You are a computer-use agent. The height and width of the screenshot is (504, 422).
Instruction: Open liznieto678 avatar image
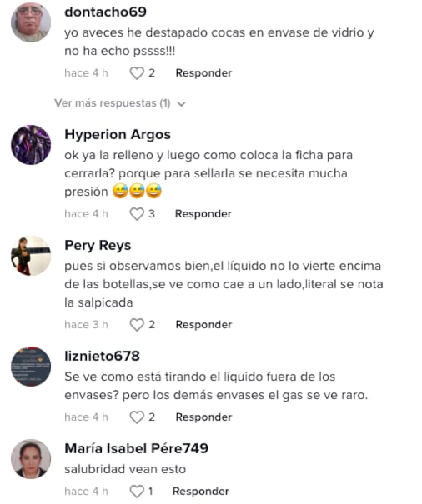[x=31, y=367]
